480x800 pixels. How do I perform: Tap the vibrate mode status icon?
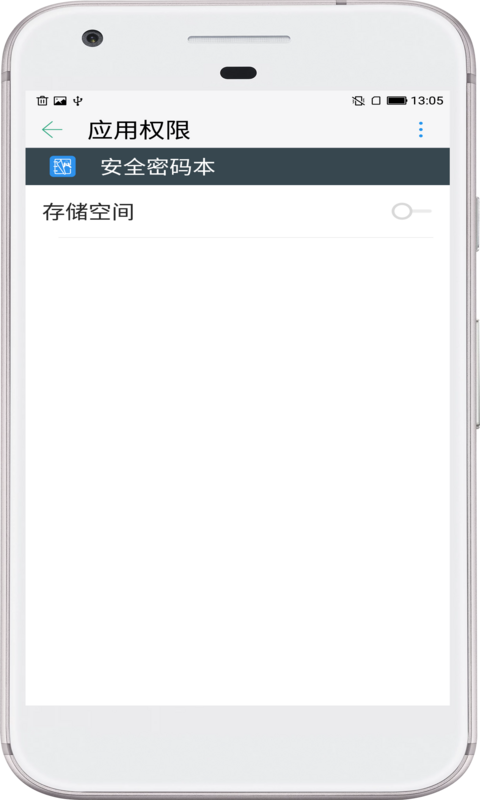[358, 101]
